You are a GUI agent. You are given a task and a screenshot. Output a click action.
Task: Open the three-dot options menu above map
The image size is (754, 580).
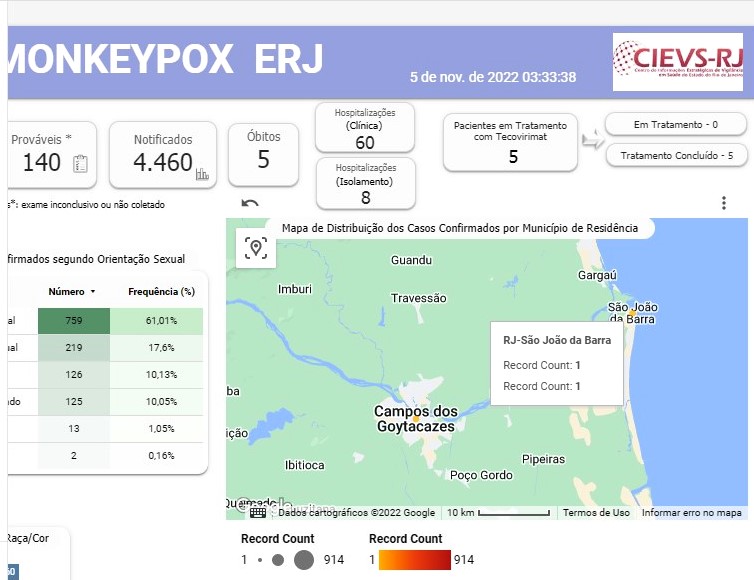[x=724, y=203]
